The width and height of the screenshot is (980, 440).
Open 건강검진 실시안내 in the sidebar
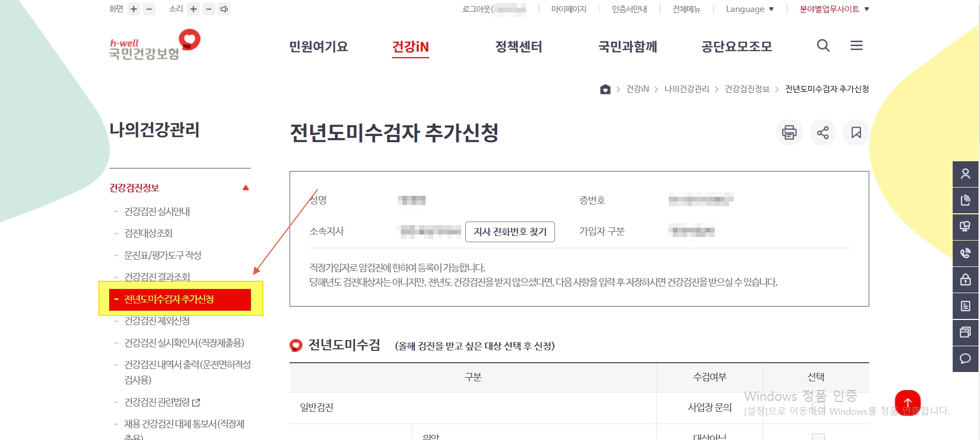click(x=157, y=211)
